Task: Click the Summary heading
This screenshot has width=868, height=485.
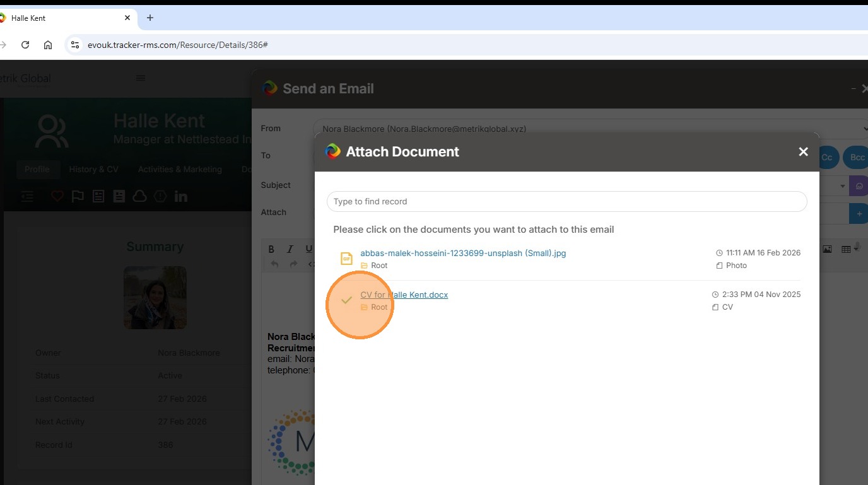Action: coord(155,247)
